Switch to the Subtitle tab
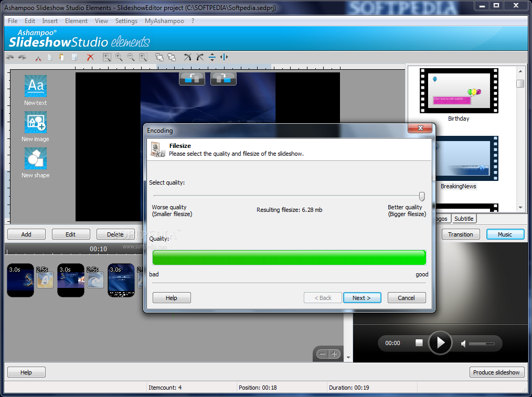 pyautogui.click(x=464, y=219)
